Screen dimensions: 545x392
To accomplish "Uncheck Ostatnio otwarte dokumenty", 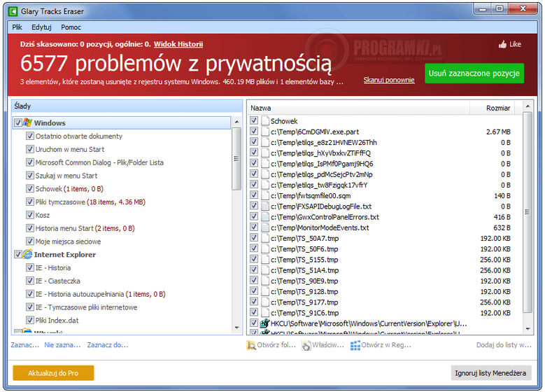I will coord(30,136).
